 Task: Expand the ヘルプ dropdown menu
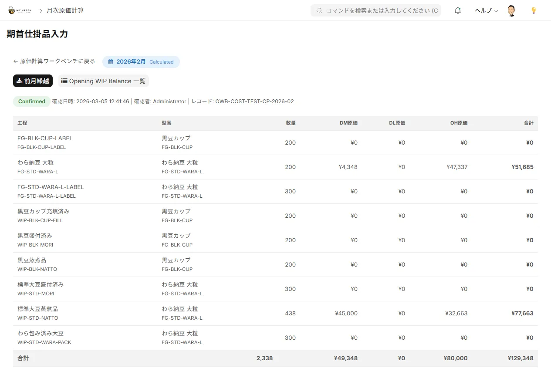click(486, 10)
